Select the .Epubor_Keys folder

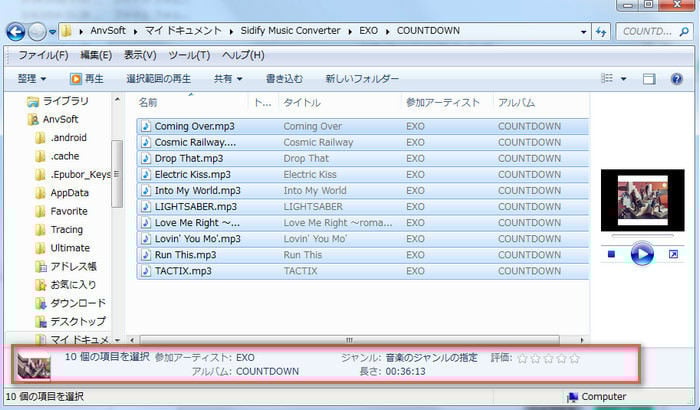tap(72, 174)
